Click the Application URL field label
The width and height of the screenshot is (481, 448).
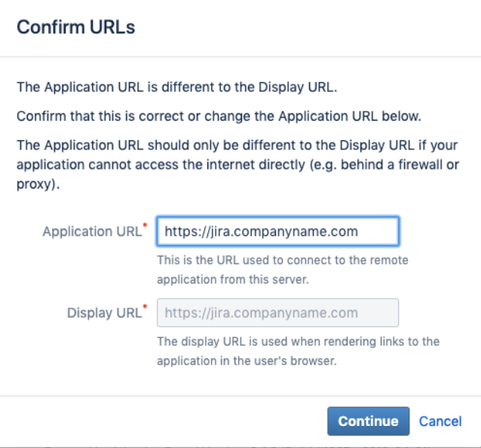coord(92,232)
